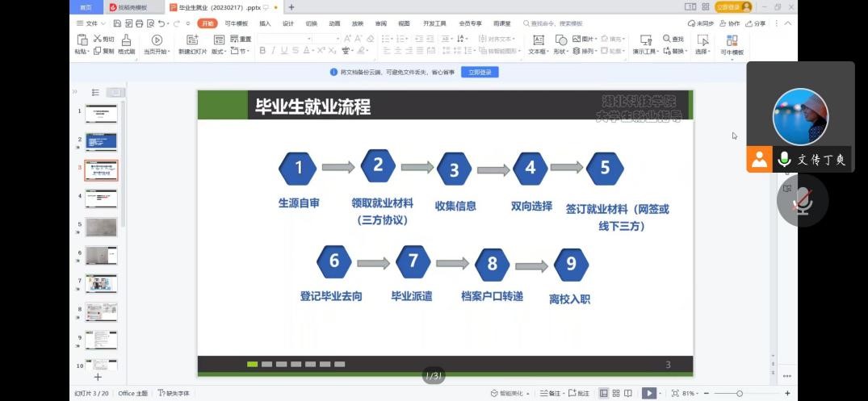Click the Paste (粘贴) icon
The image size is (868, 401).
(82, 40)
